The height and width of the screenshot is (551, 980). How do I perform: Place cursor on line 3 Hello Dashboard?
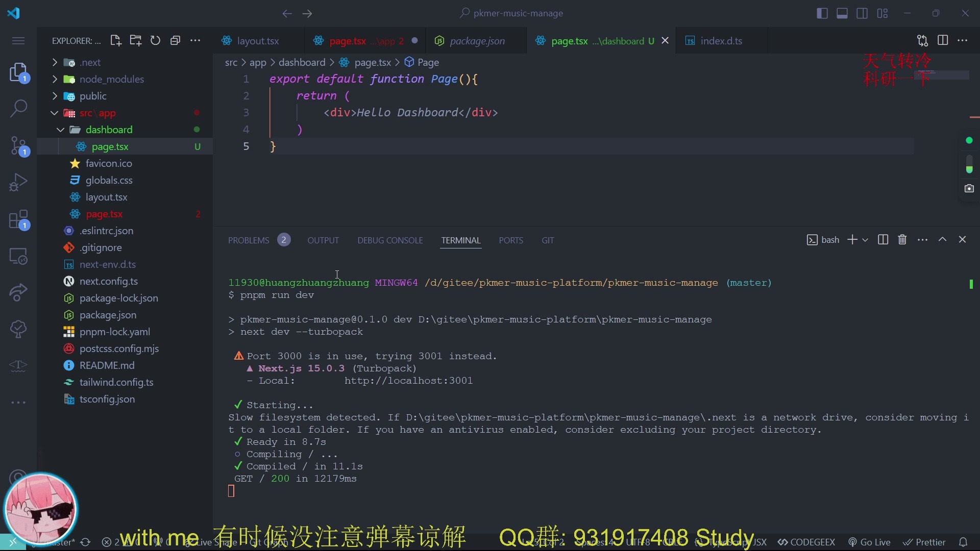click(407, 112)
